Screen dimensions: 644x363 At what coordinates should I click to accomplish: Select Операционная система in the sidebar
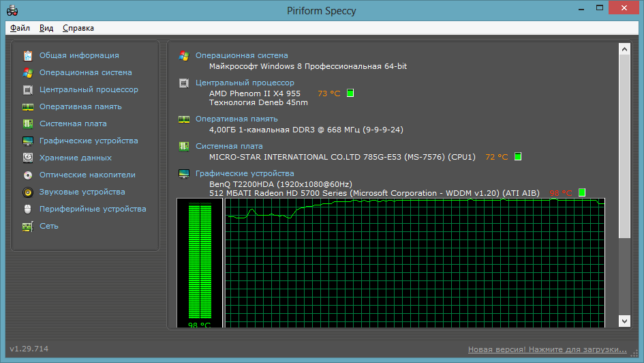click(86, 72)
